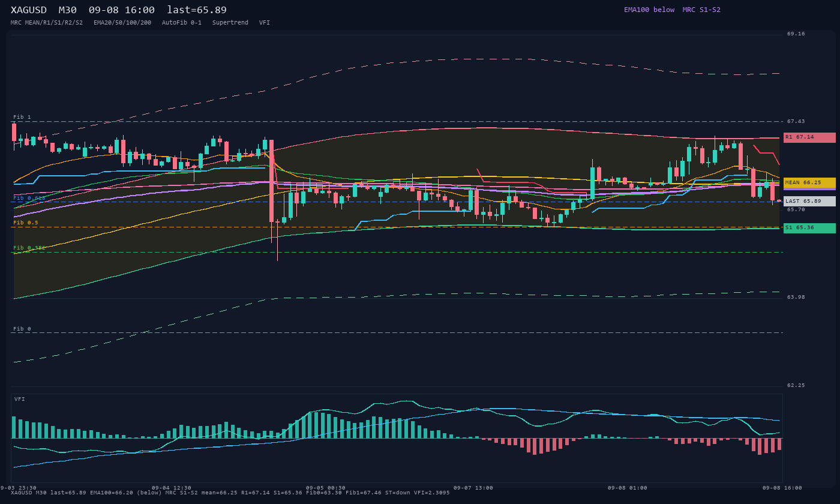The height and width of the screenshot is (504, 840).
Task: Click the Fib 0.618 level label
Action: click(29, 197)
